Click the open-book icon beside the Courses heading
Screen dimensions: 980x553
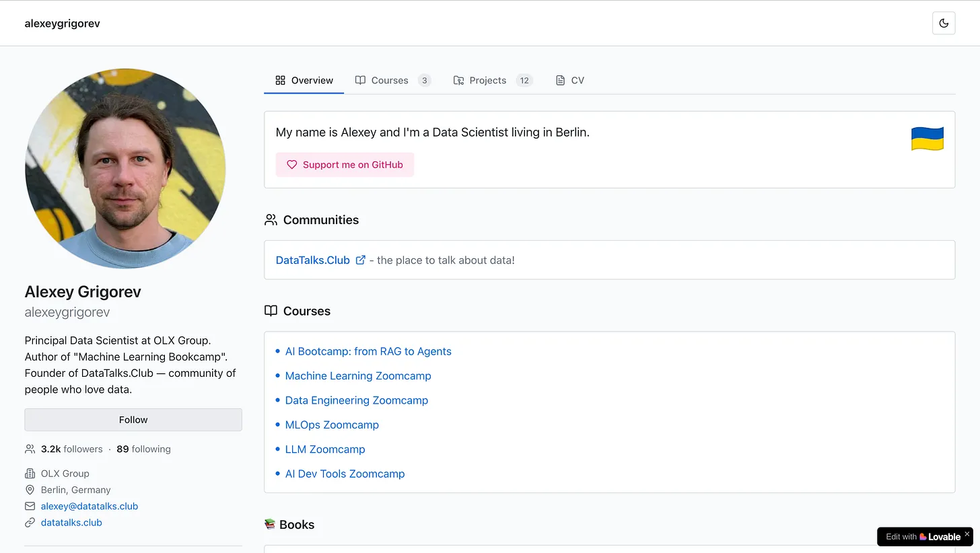270,310
